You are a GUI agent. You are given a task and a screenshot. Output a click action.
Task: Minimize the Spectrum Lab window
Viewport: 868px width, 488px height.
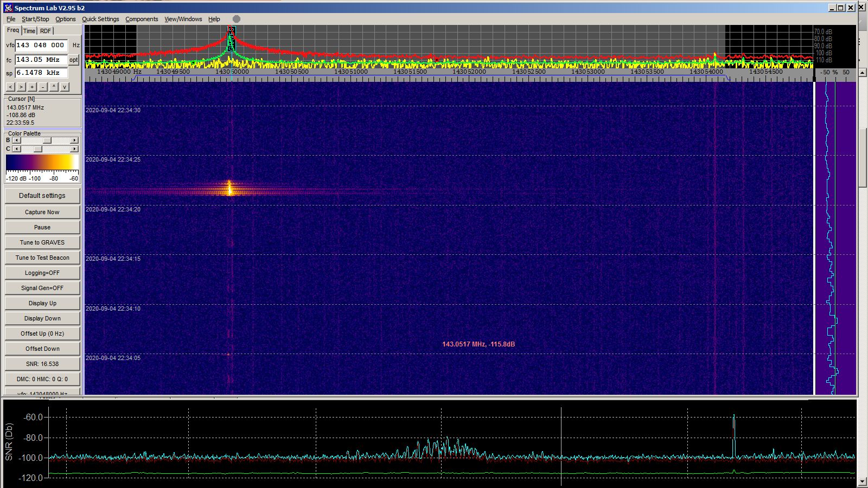click(833, 8)
